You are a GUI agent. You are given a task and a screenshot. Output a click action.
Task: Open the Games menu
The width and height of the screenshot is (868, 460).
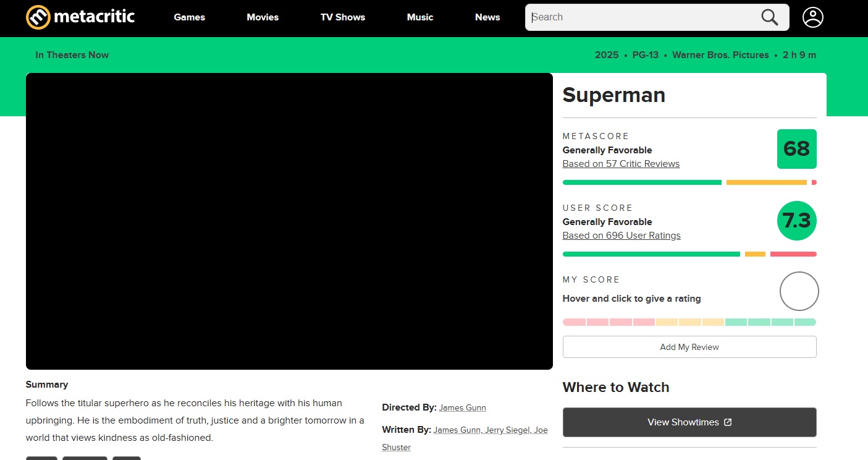point(189,17)
